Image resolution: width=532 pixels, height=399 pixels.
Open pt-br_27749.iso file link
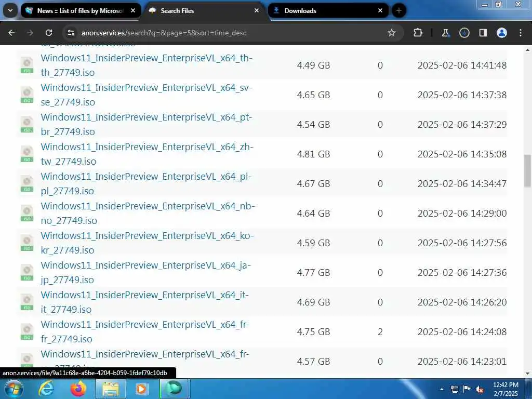(147, 124)
